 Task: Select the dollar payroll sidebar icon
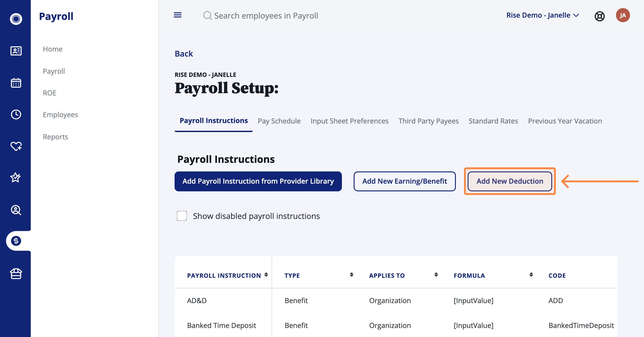[x=16, y=241]
